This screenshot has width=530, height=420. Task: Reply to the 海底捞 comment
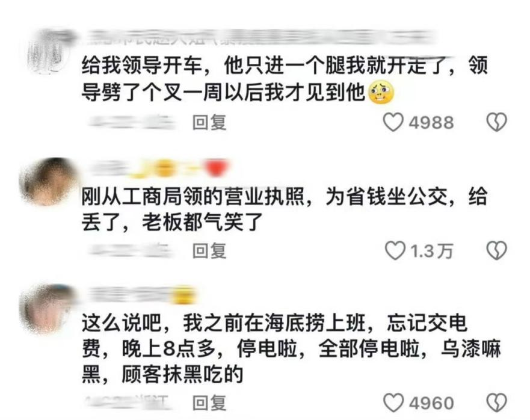click(x=209, y=403)
